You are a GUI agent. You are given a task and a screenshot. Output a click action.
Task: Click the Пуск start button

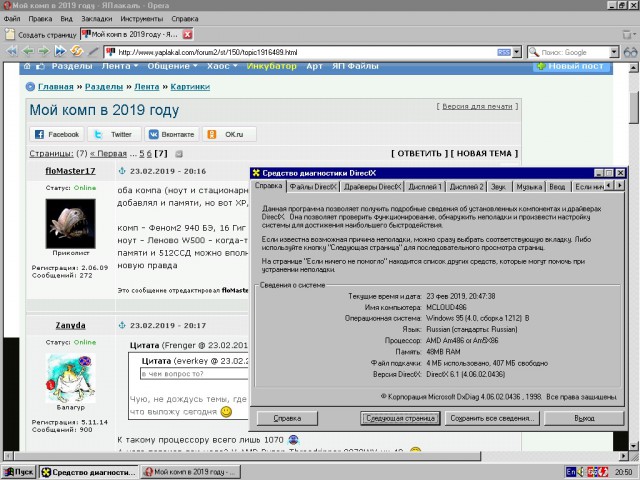19,472
